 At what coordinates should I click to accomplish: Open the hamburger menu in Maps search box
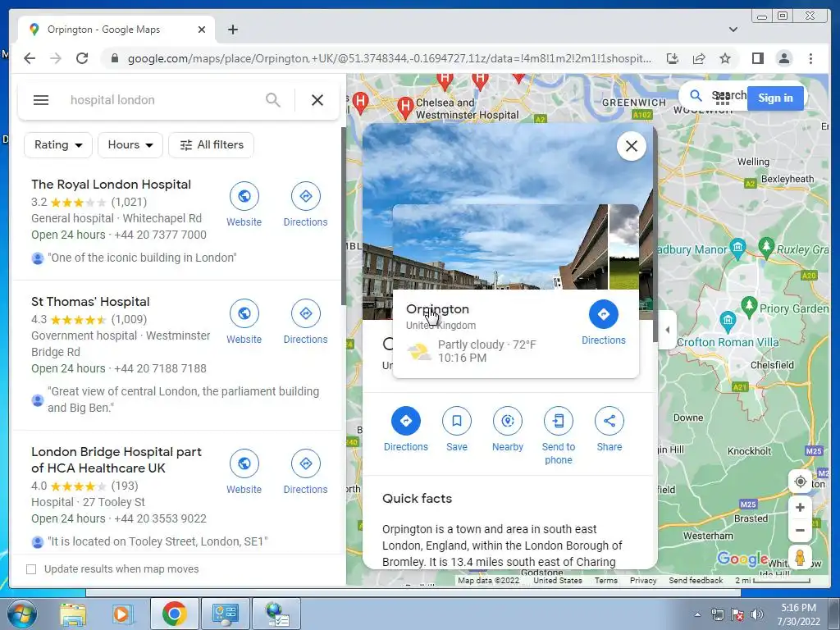coord(41,100)
